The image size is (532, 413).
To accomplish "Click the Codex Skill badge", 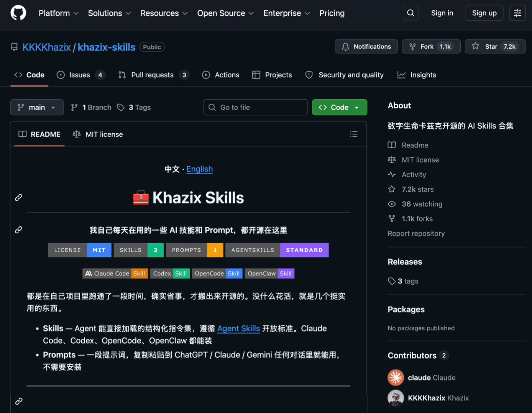I will tap(170, 274).
